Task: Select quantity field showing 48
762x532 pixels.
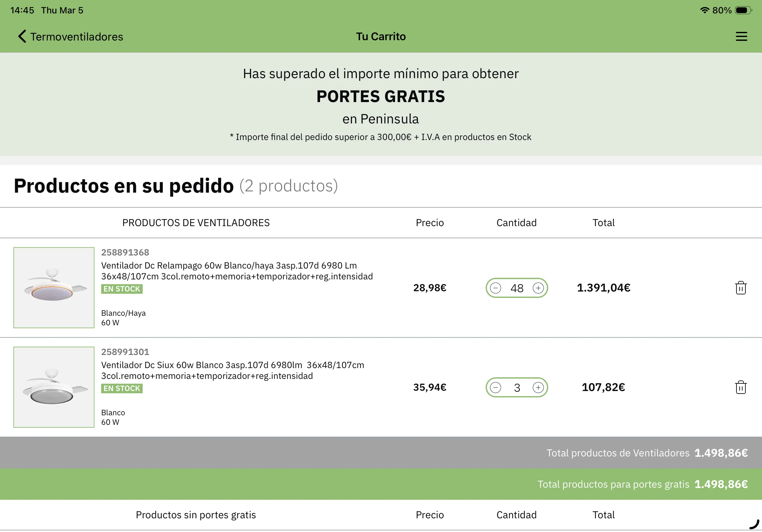Action: click(516, 288)
